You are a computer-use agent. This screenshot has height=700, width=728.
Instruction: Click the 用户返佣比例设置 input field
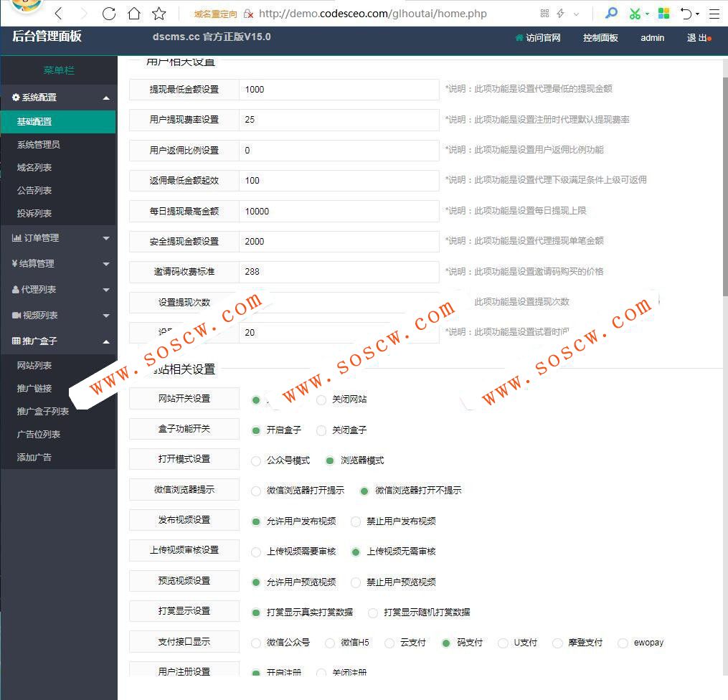pos(339,151)
